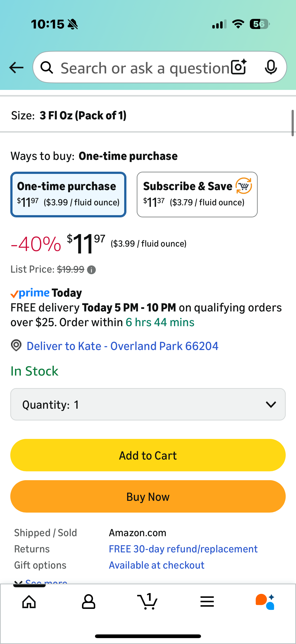Viewport: 296px width, 644px height.
Task: Tap the delivery location pin icon
Action: [16, 346]
